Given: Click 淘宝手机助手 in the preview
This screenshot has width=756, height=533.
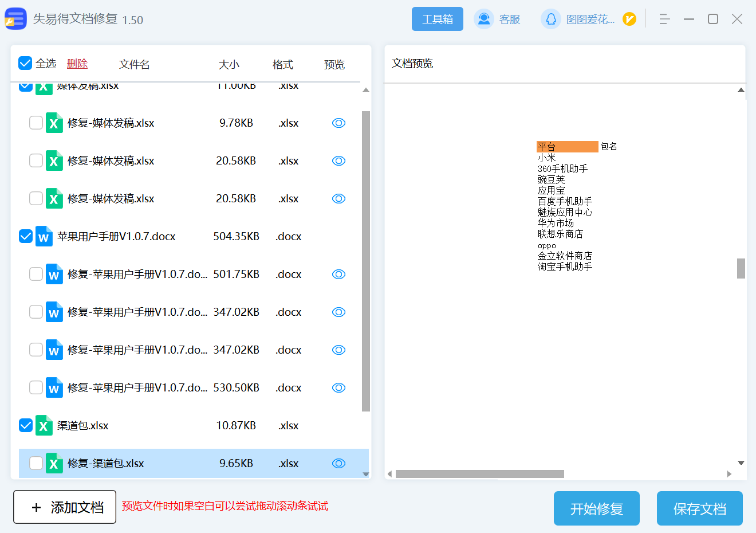Looking at the screenshot, I should coord(565,266).
